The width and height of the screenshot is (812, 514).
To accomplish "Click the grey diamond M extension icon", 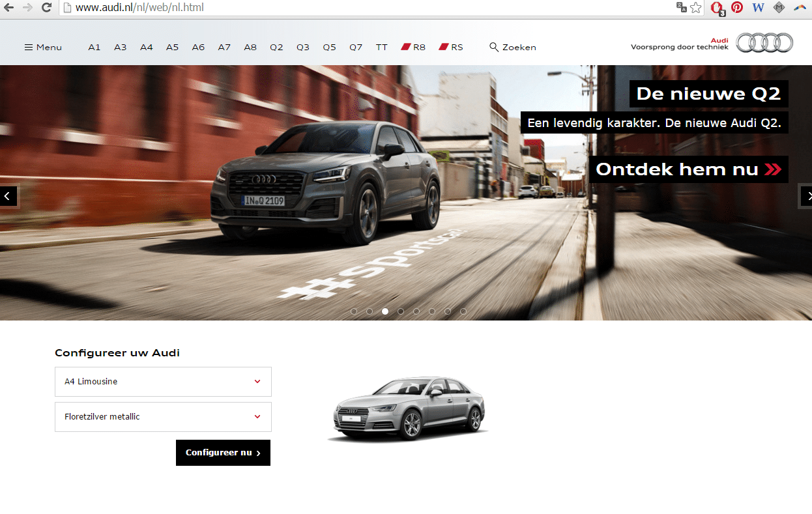I will [779, 8].
